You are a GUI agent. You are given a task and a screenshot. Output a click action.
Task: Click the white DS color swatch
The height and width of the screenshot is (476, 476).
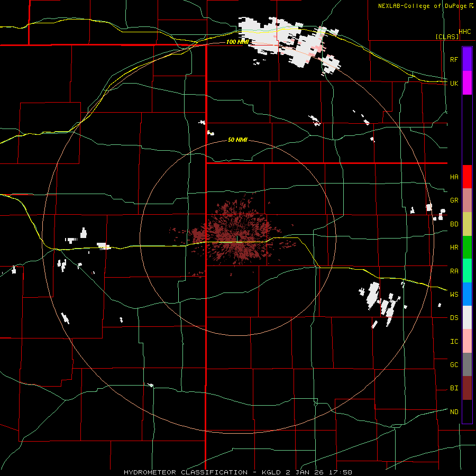(x=467, y=317)
